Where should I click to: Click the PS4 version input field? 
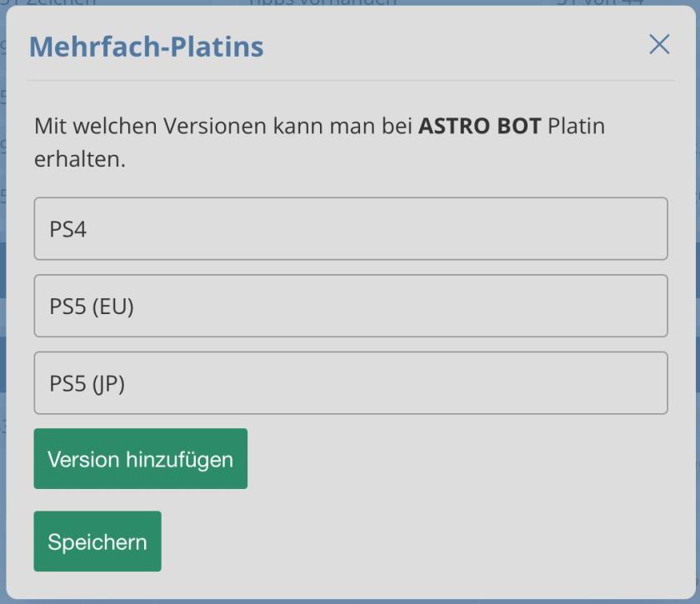350,229
